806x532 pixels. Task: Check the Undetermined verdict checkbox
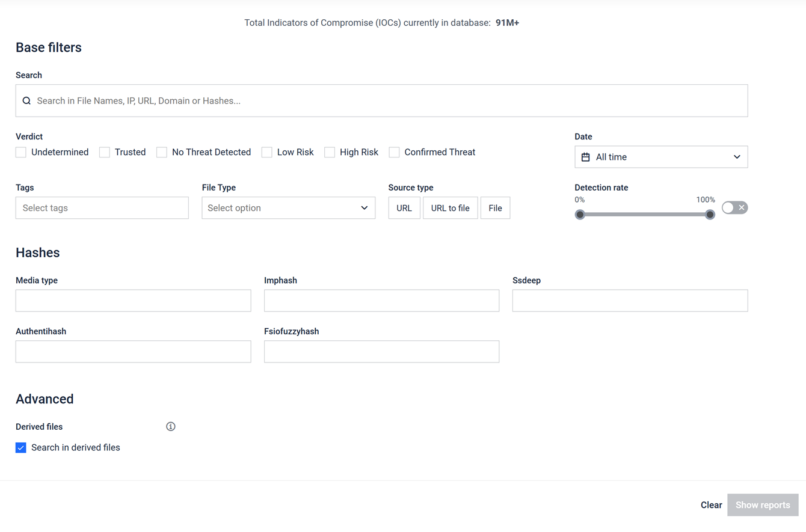pos(21,153)
